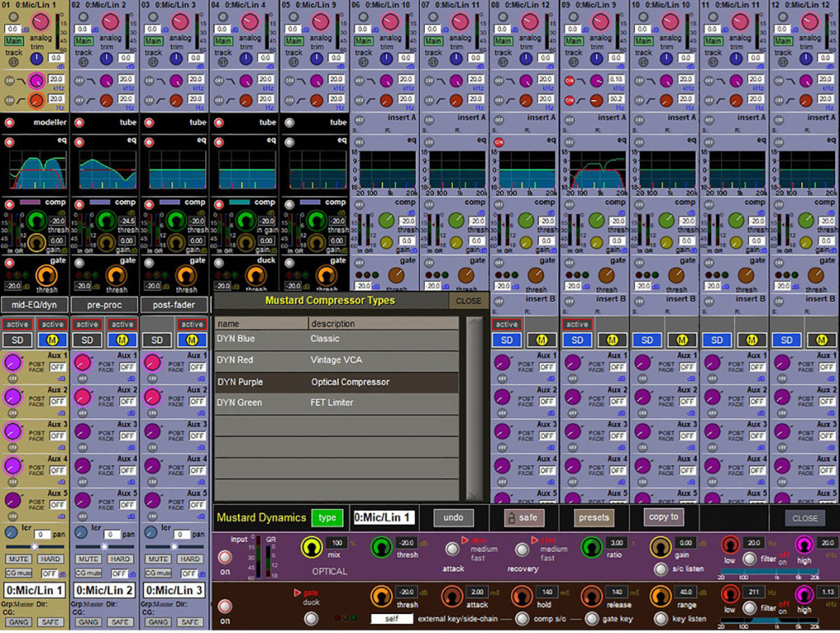
Task: Choose the DYN Green FET Limiter type
Action: pyautogui.click(x=336, y=403)
